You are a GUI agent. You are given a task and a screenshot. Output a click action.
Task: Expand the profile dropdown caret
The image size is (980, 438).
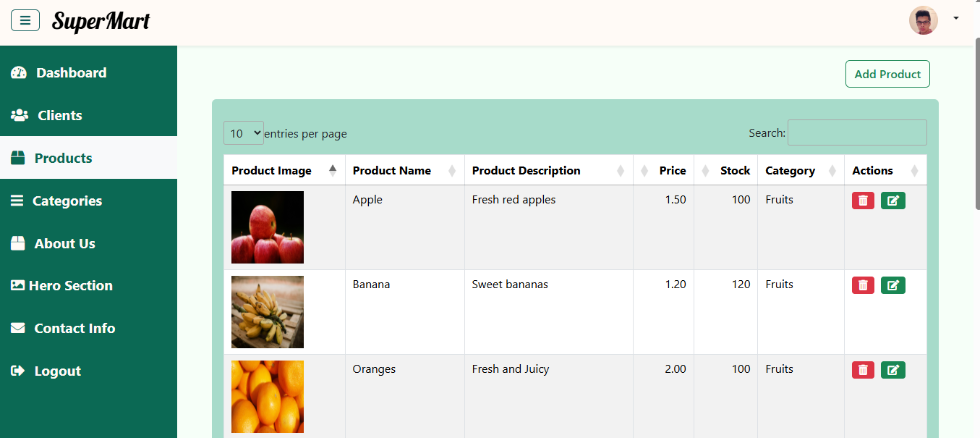(956, 18)
